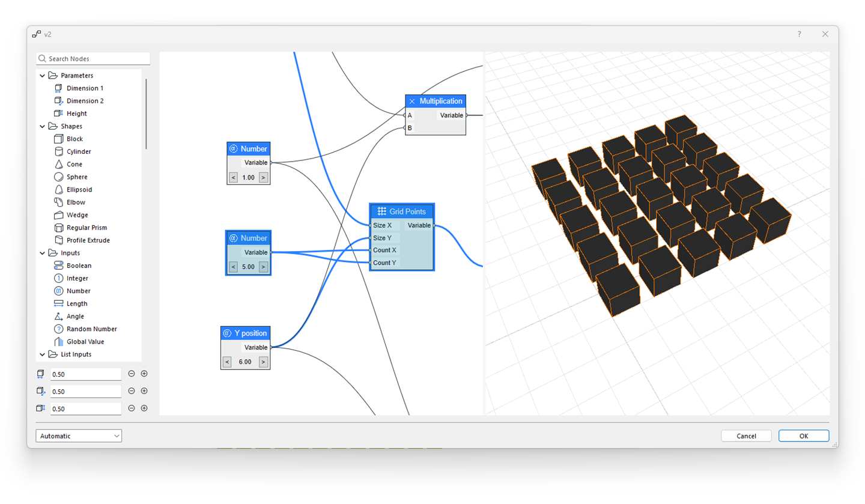The height and width of the screenshot is (504, 865).
Task: Click the height value field
Action: pos(86,408)
